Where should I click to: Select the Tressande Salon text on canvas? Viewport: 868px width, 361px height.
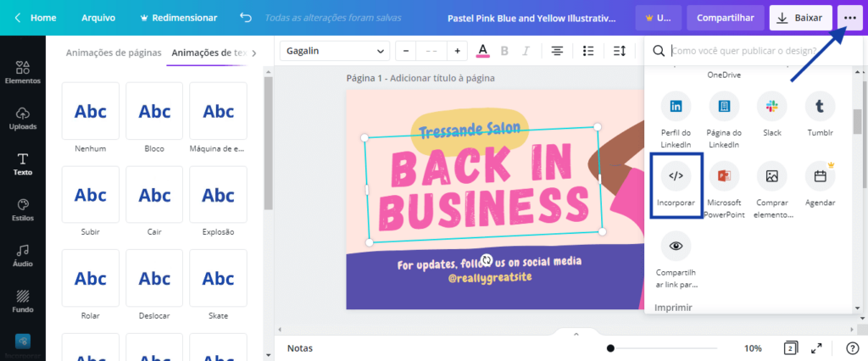(470, 131)
